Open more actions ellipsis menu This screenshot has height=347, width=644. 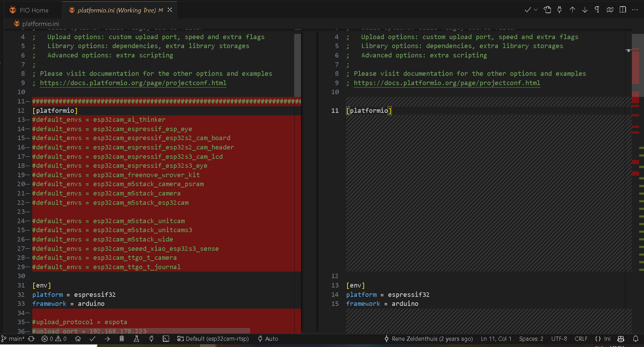pos(635,10)
